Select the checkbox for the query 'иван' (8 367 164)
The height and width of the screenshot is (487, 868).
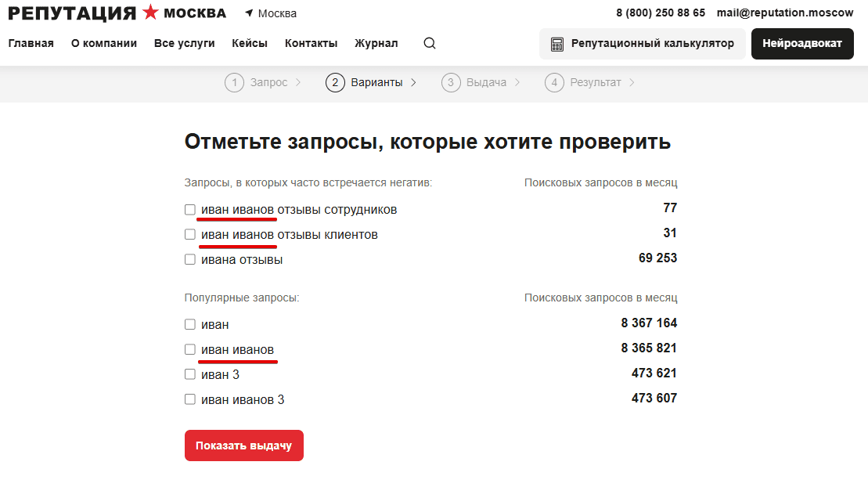(190, 324)
